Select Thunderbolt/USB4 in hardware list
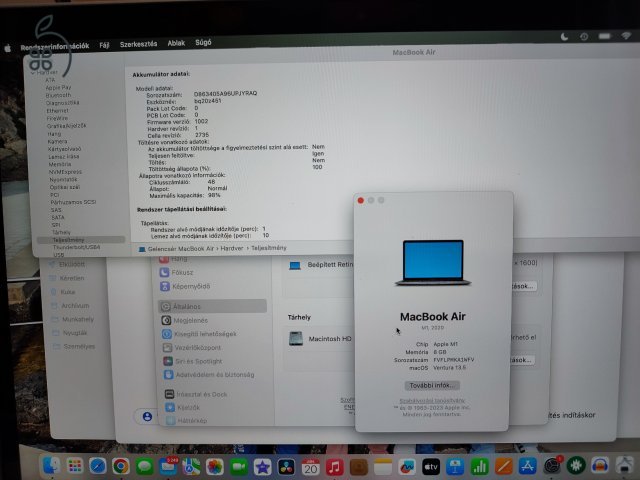 point(77,247)
